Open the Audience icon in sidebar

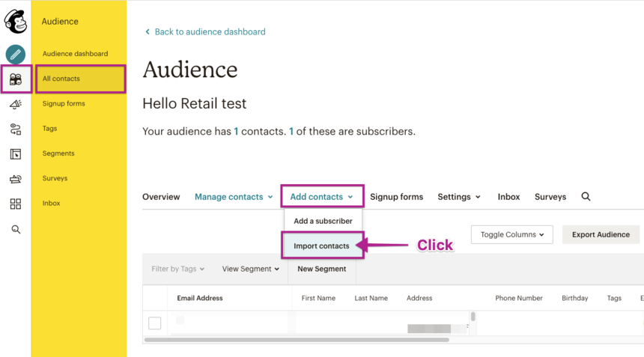pyautogui.click(x=16, y=79)
